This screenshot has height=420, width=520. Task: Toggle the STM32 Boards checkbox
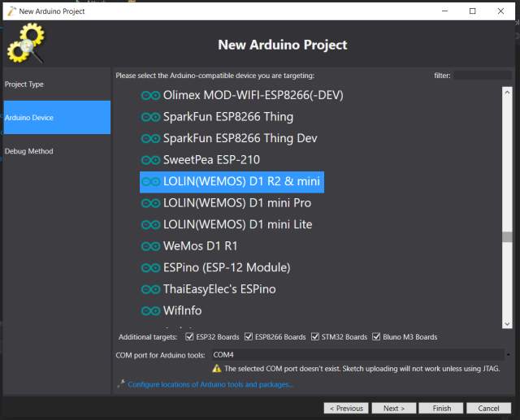click(314, 337)
